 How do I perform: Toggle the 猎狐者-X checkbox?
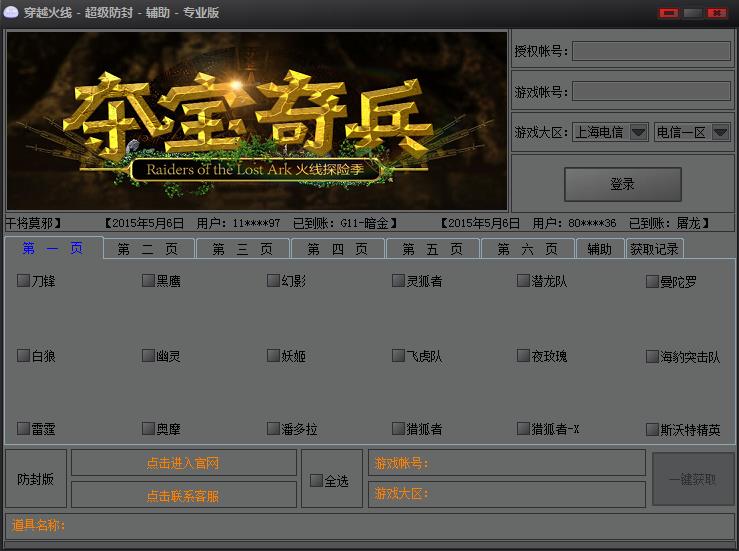(523, 428)
